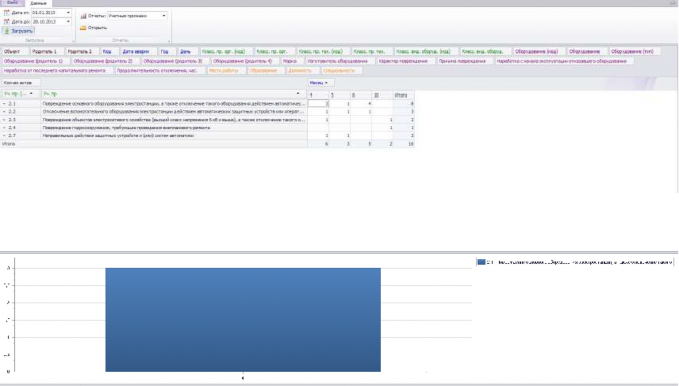Click the blue legend marker for series 2.1
The height and width of the screenshot is (386, 679).
(x=481, y=262)
